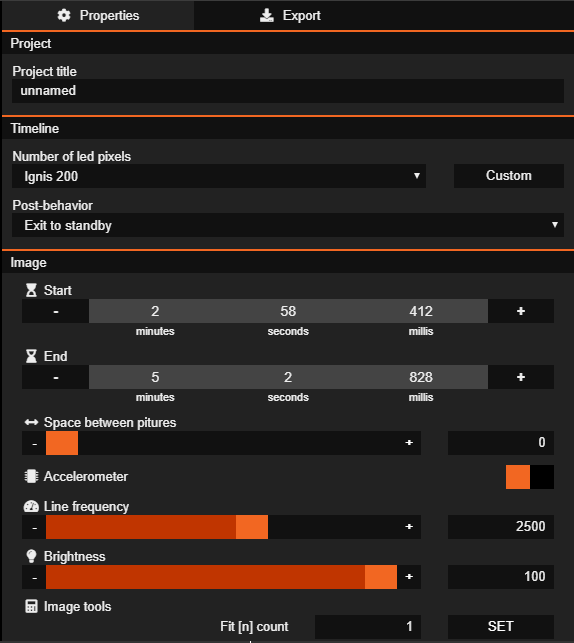This screenshot has width=574, height=643.
Task: Select the Start seconds value 58
Action: (288, 311)
